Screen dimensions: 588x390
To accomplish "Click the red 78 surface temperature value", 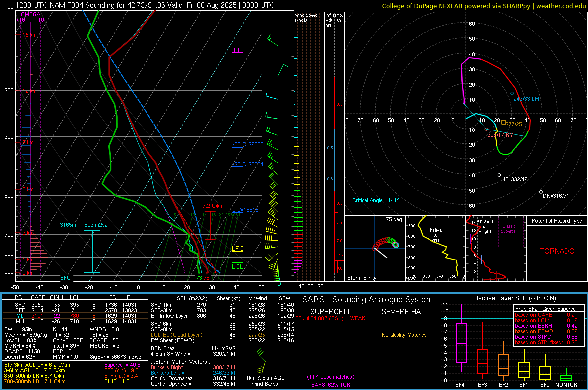I will pyautogui.click(x=206, y=278).
